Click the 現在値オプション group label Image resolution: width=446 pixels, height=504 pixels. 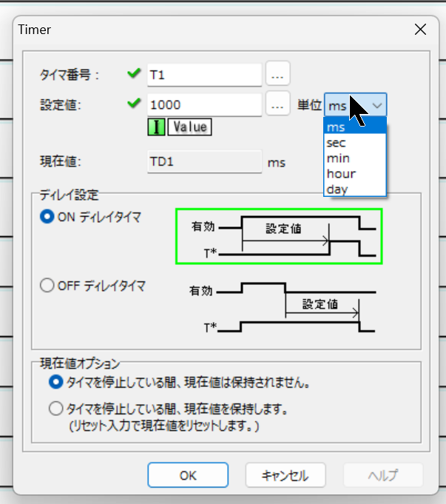pyautogui.click(x=80, y=363)
